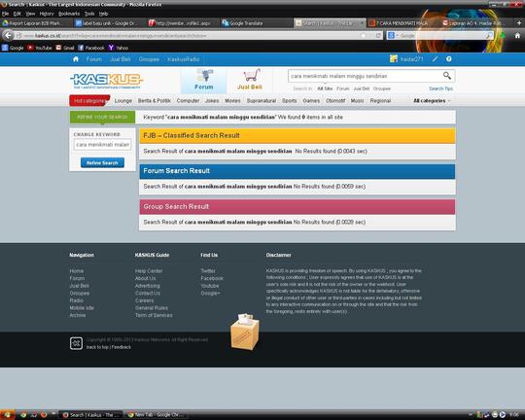The image size is (525, 420).
Task: Click the Kaskus logo
Action: (107, 81)
